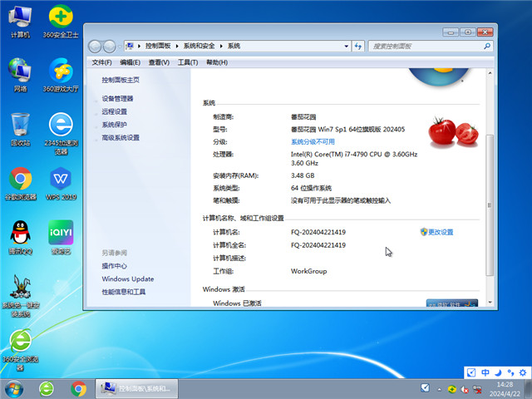Open the 帮助(H) menu

pos(217,62)
